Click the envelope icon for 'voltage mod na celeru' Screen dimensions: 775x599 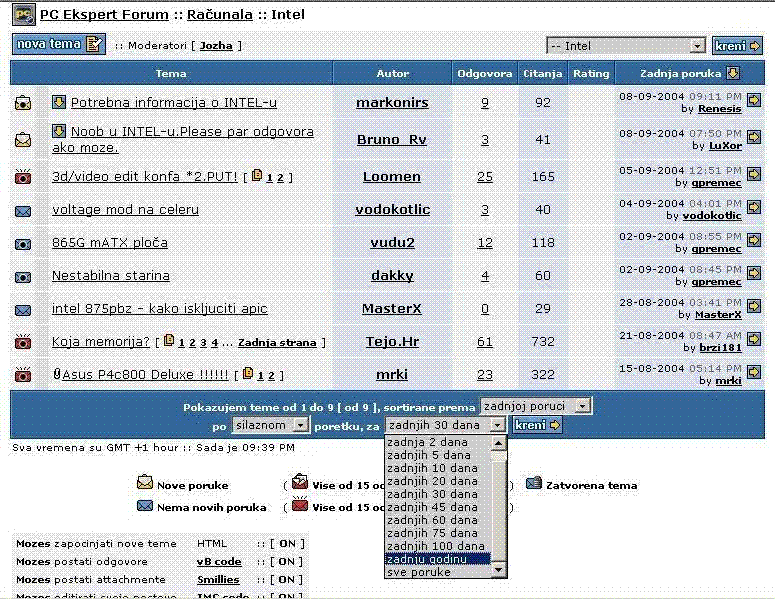23,210
